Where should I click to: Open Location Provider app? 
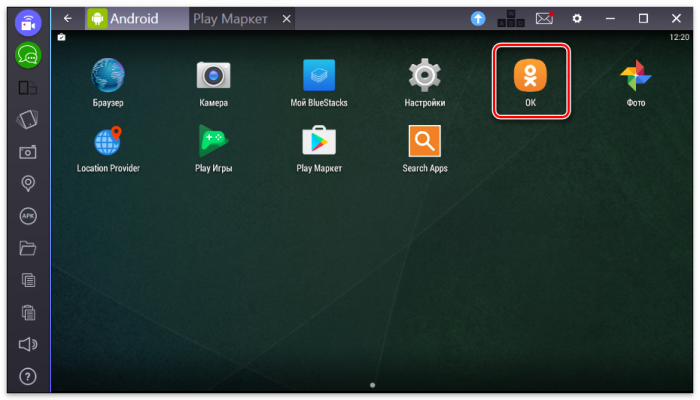[108, 141]
